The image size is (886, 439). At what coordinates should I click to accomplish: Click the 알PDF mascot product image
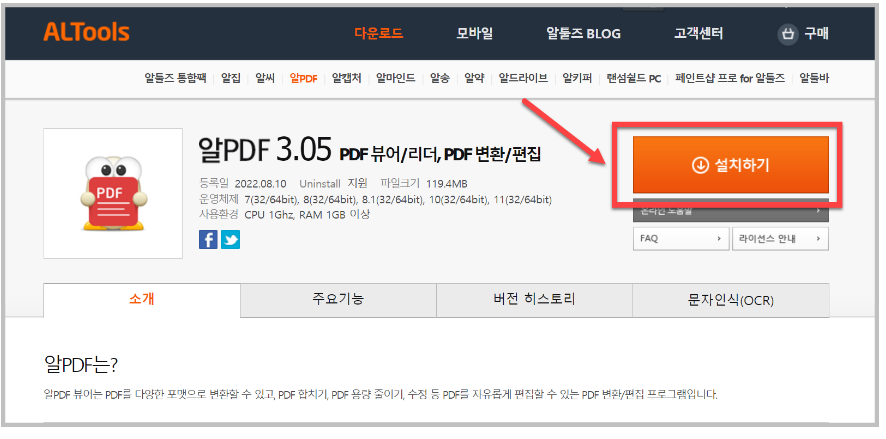coord(113,193)
